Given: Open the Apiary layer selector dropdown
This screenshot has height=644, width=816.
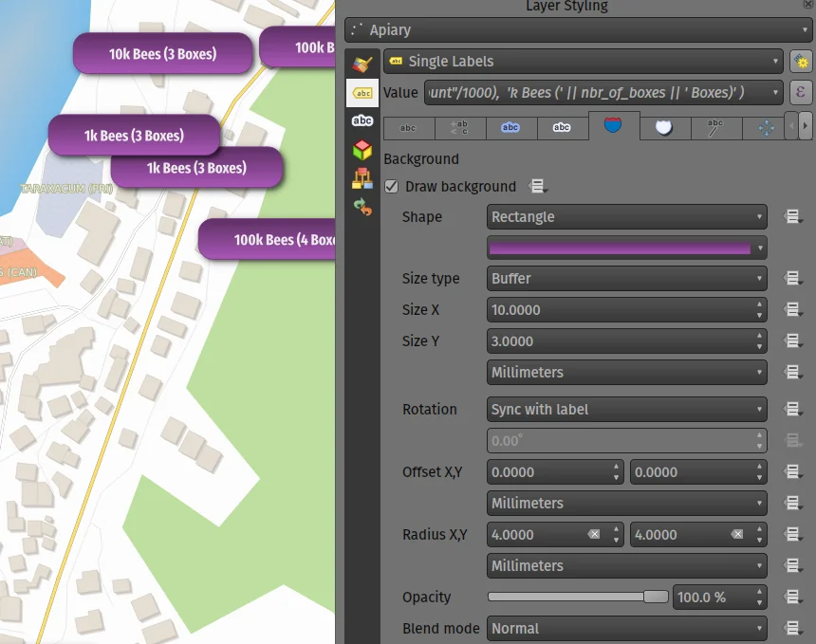Looking at the screenshot, I should [x=579, y=30].
